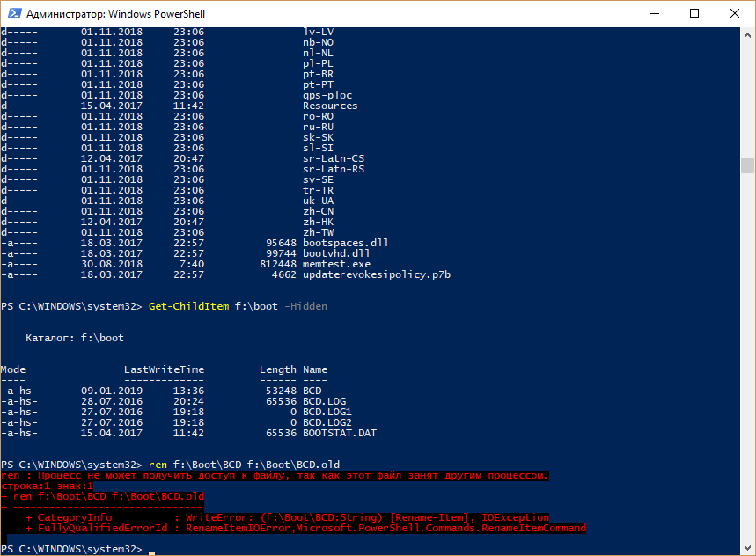Viewport: 756px width, 556px height.
Task: Maximize the PowerShell window
Action: pyautogui.click(x=694, y=13)
